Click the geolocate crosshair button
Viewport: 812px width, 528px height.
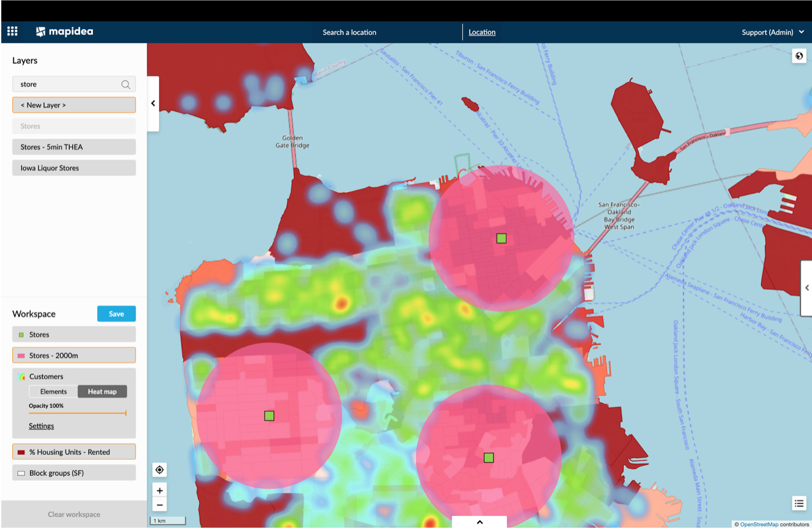click(160, 470)
